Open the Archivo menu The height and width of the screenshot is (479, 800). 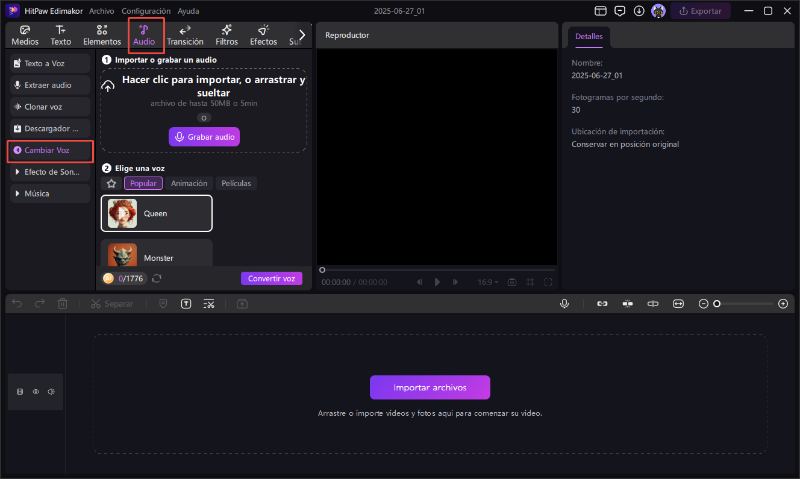tap(102, 11)
